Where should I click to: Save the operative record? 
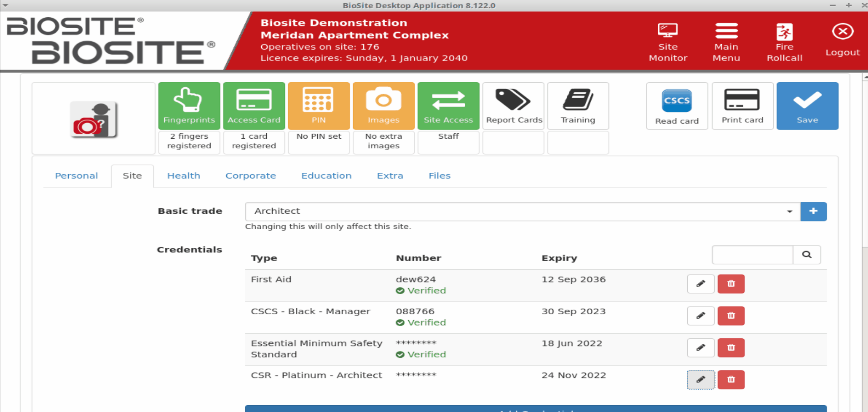(807, 106)
